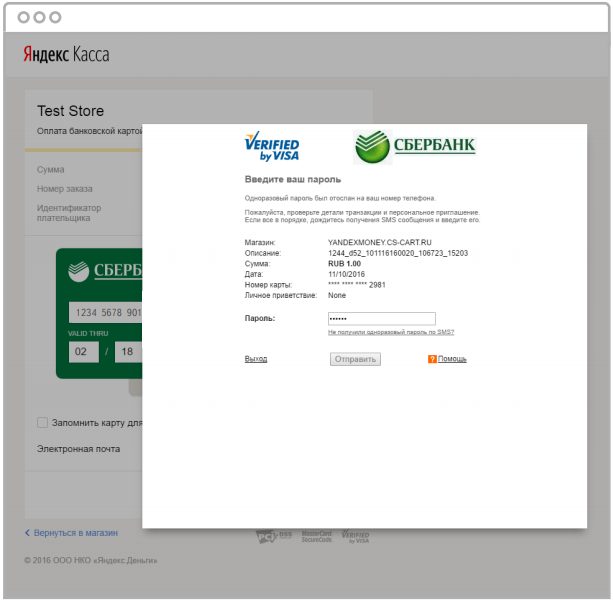
Task: Click the Номер карты: label
Action: pos(268,285)
